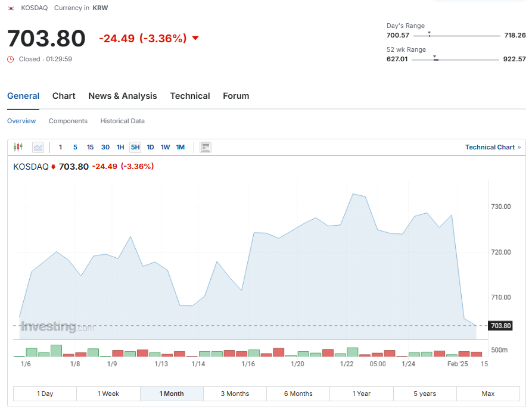Show the Max range
Screen dimensions: 532x409
coord(488,394)
